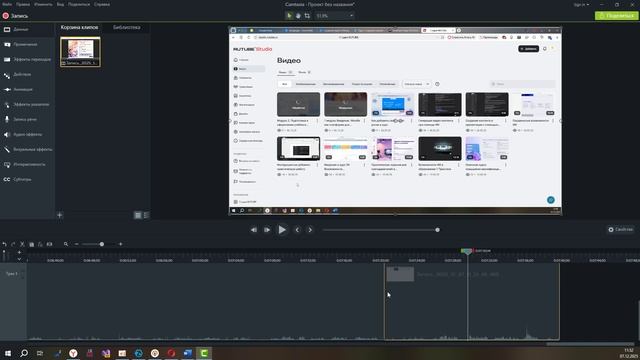Click the preview playback scrubber handle
640x360 pixels.
[x=438, y=230]
